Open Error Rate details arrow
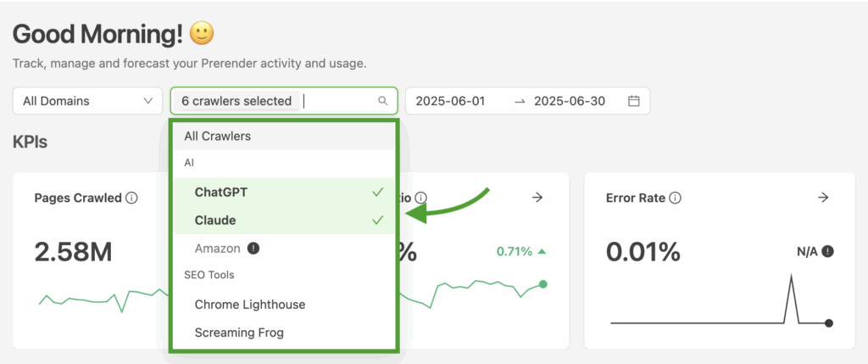The width and height of the screenshot is (868, 364). pyautogui.click(x=823, y=197)
